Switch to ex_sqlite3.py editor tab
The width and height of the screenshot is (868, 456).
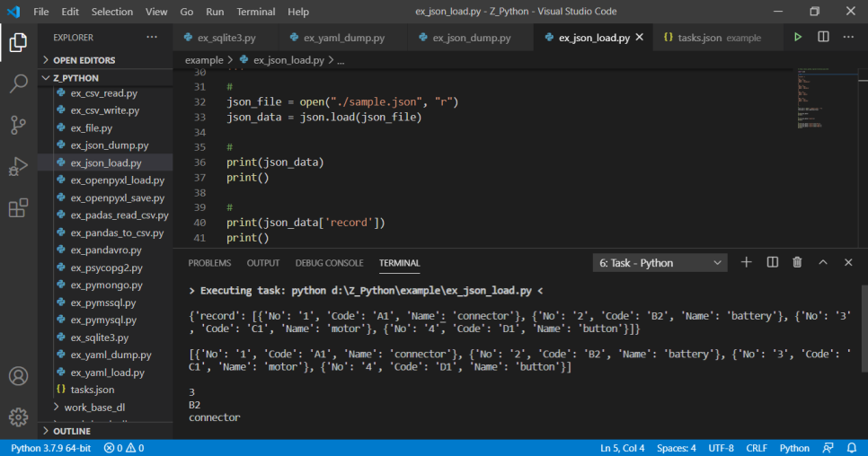point(226,38)
